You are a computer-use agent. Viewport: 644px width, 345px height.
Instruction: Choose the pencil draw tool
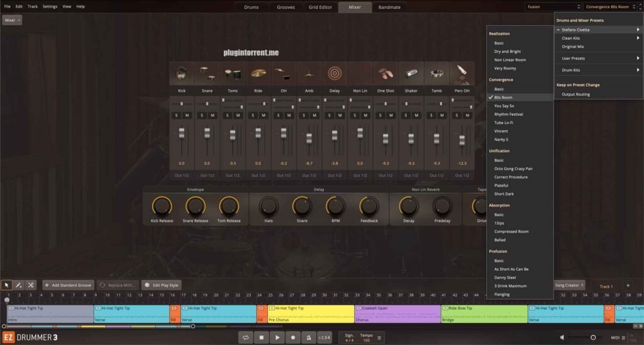(18, 285)
